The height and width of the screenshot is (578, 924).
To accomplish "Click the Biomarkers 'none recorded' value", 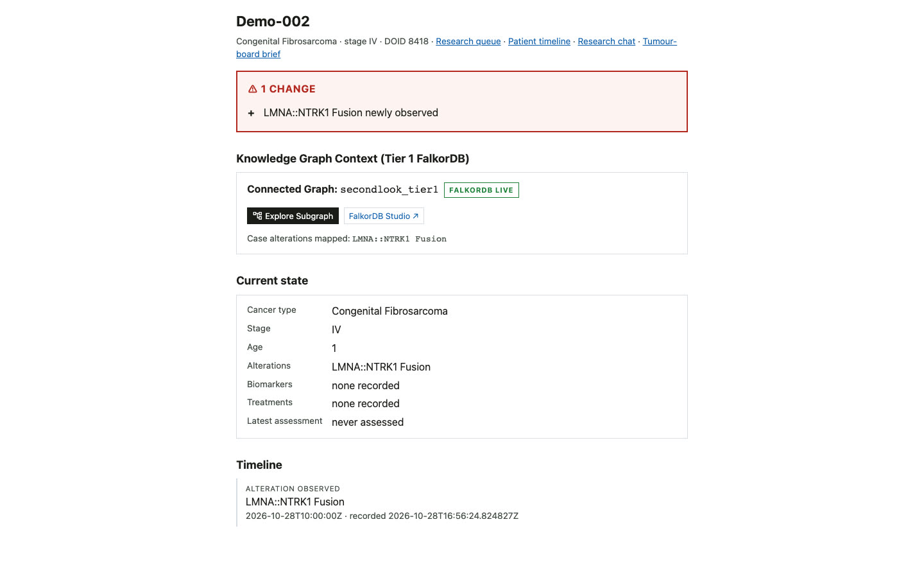I will (x=366, y=385).
